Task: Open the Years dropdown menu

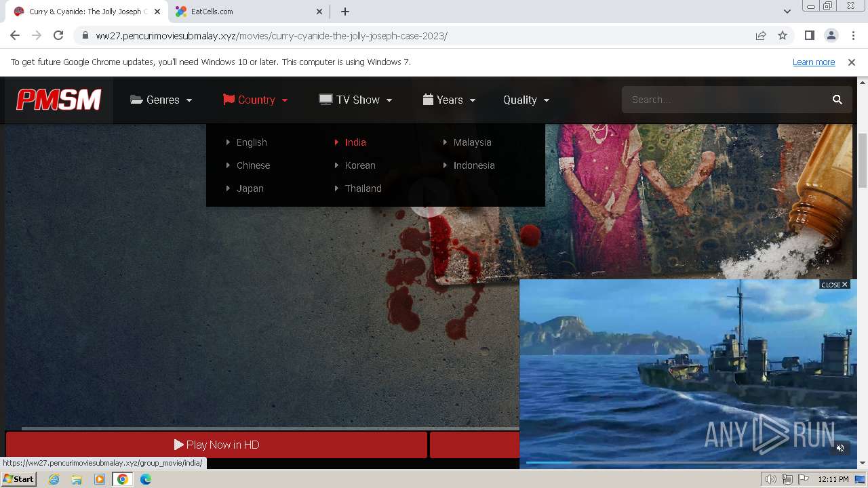Action: click(448, 100)
